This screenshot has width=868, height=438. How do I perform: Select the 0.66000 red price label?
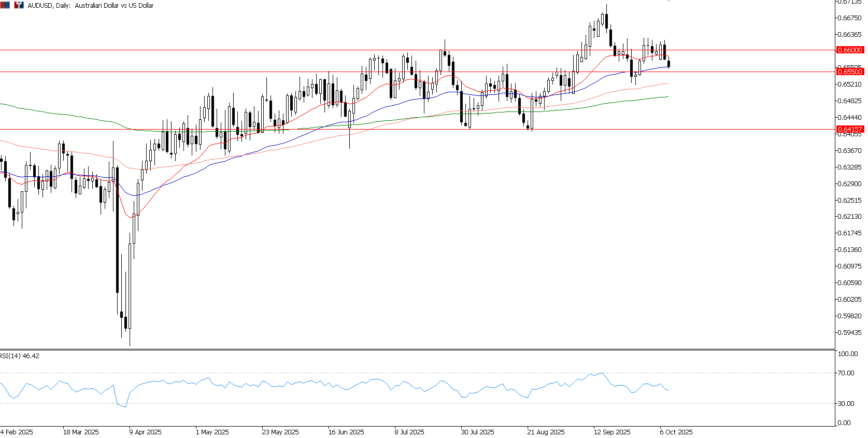850,50
